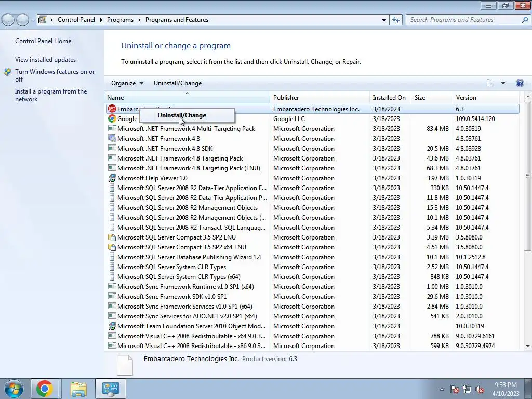Click the icon for Visual C++ 2008 Redistributable x64
The height and width of the screenshot is (399, 532).
coord(112,336)
